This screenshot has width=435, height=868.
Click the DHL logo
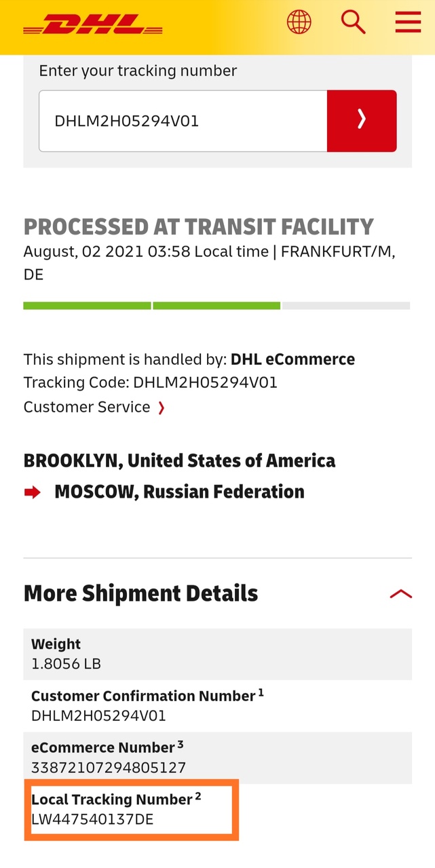(x=93, y=25)
